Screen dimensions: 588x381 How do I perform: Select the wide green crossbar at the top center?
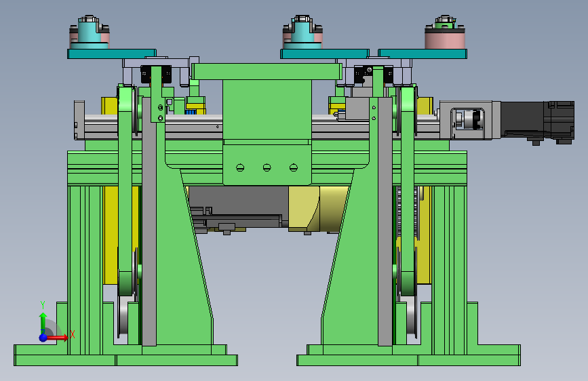tap(267, 71)
